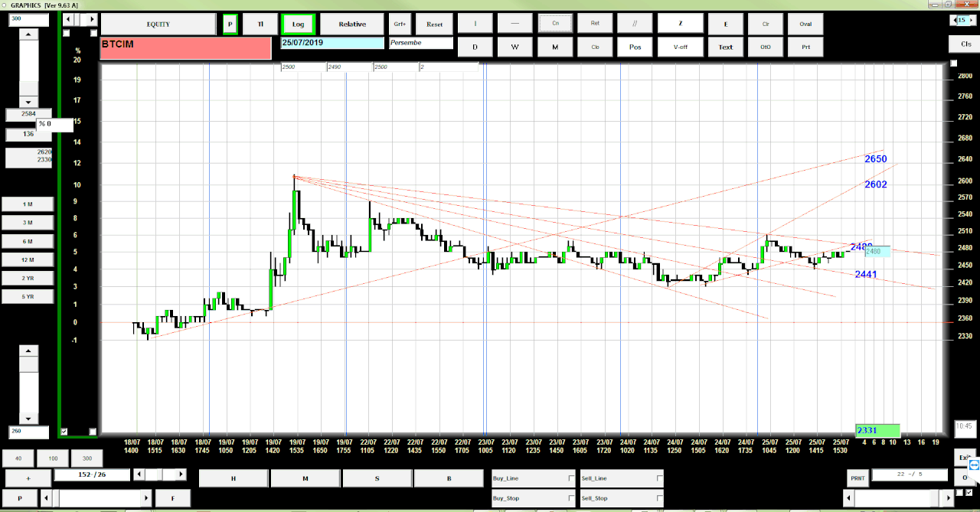The image size is (980, 512).
Task: Click the green-outlined P button
Action: (x=230, y=24)
